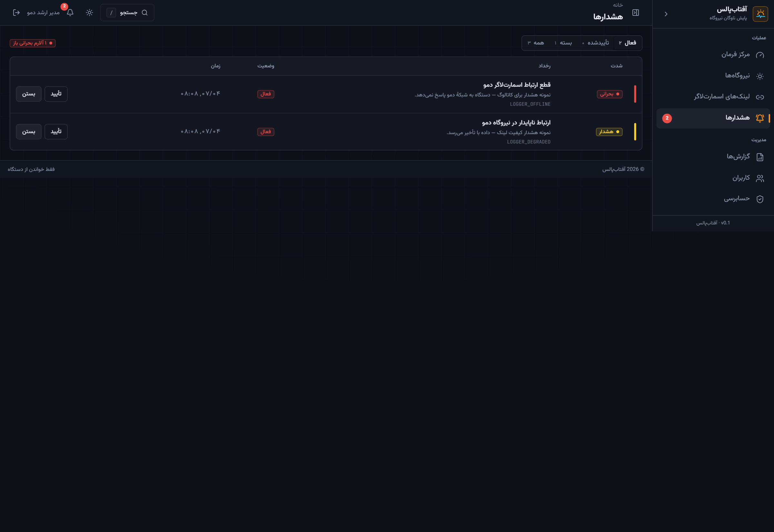Click the خانه breadcrumb link
This screenshot has width=774, height=532.
pyautogui.click(x=618, y=5)
